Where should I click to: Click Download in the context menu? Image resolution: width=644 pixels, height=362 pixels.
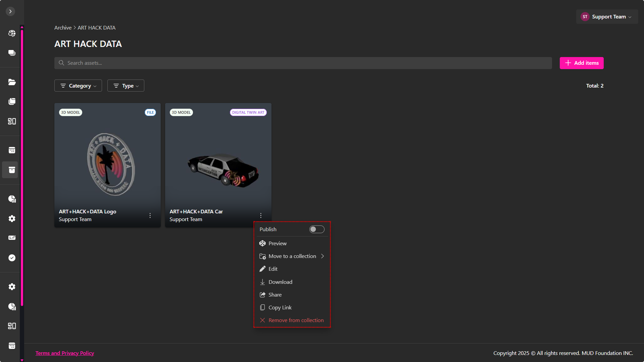280,282
